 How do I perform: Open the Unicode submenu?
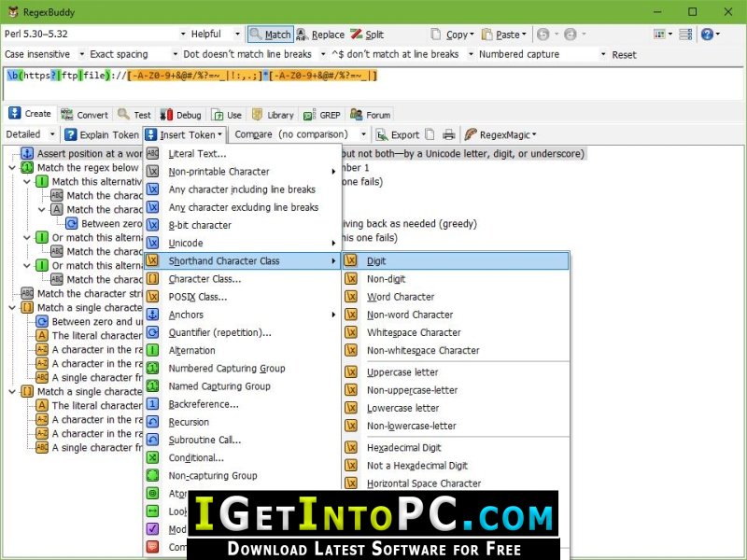pyautogui.click(x=243, y=243)
